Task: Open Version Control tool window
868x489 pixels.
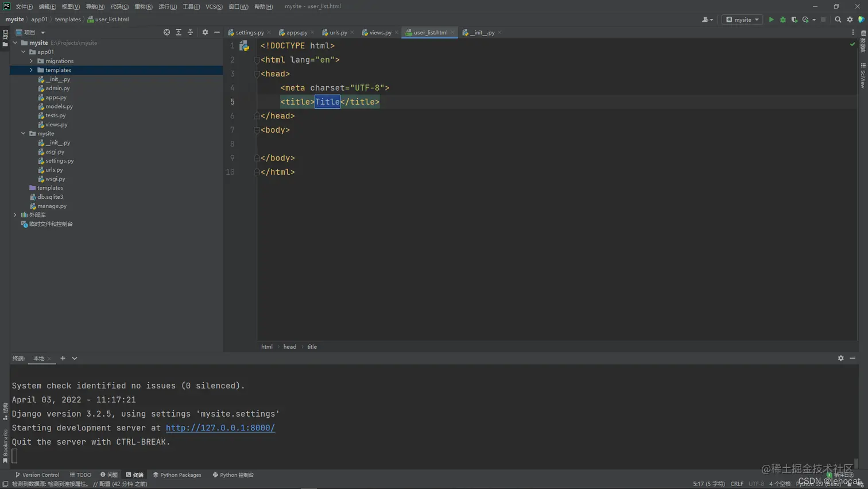Action: point(37,475)
